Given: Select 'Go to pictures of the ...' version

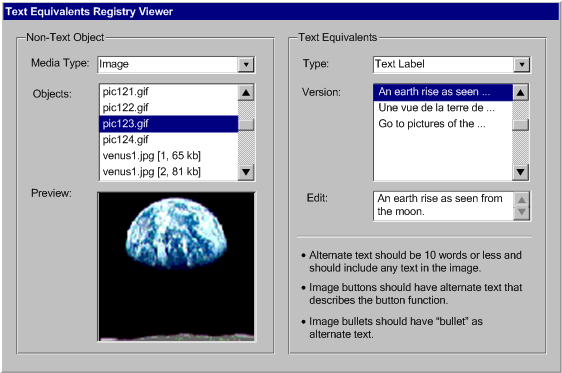Looking at the screenshot, I should pos(443,124).
